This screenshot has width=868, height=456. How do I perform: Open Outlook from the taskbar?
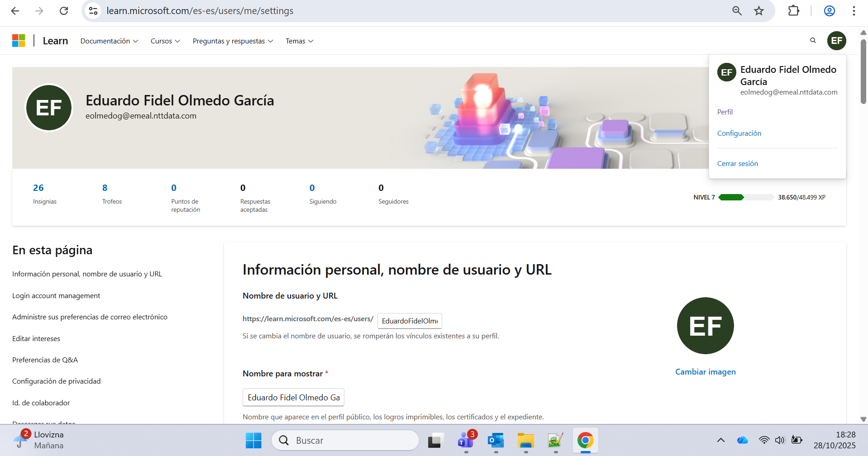click(495, 440)
